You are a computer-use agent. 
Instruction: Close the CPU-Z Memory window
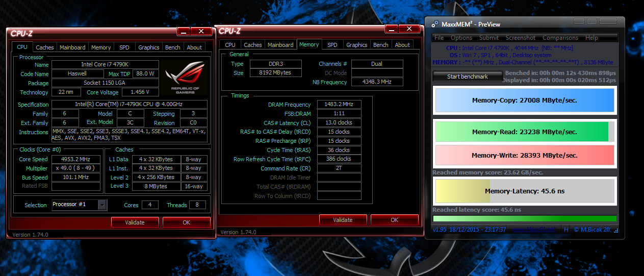click(x=409, y=29)
